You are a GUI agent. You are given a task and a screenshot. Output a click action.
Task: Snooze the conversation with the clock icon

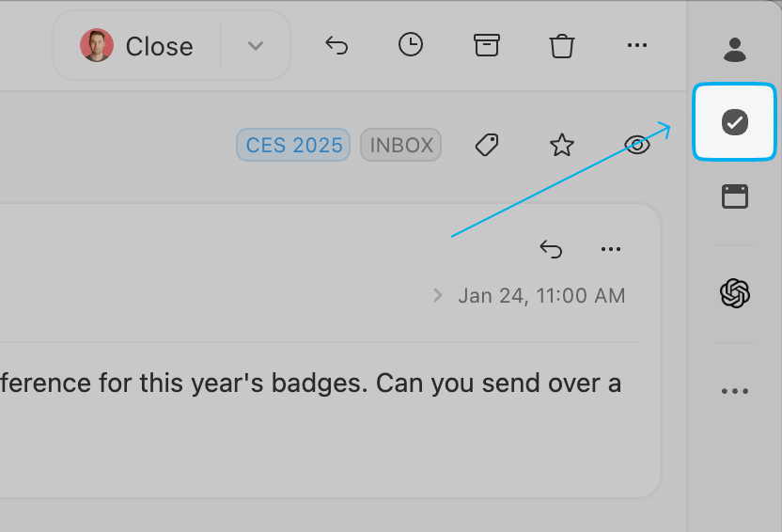pyautogui.click(x=411, y=45)
